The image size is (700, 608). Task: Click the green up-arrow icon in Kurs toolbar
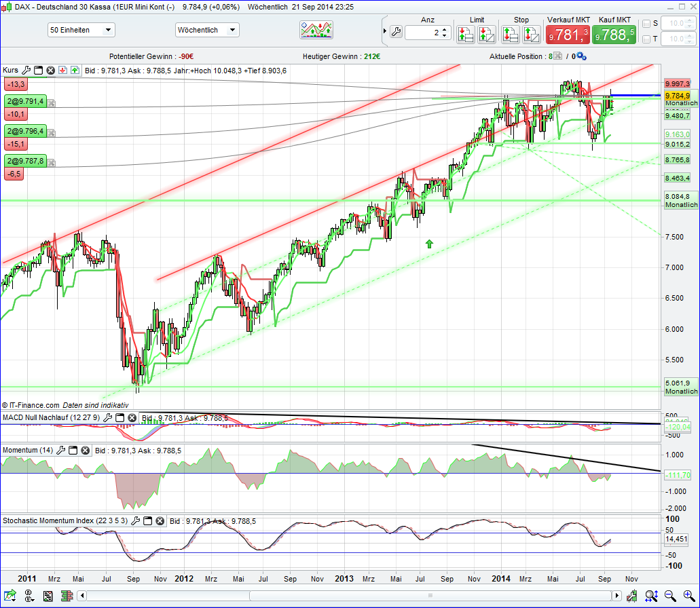(75, 70)
